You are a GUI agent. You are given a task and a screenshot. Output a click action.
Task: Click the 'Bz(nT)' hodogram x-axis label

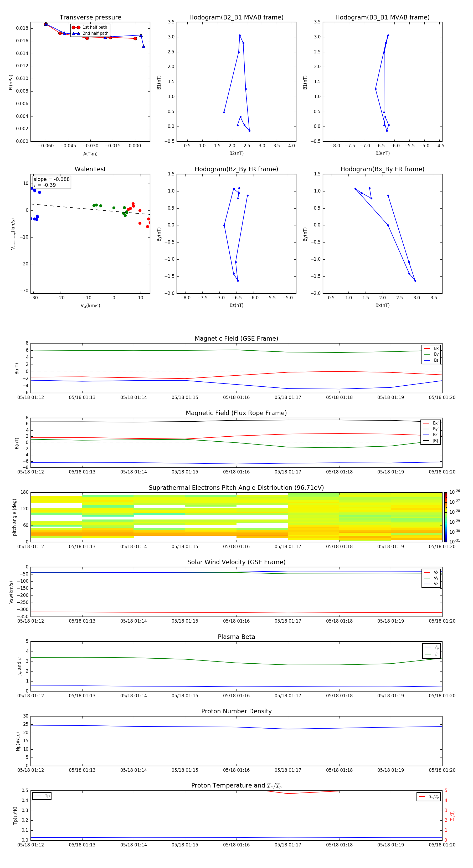tap(236, 305)
